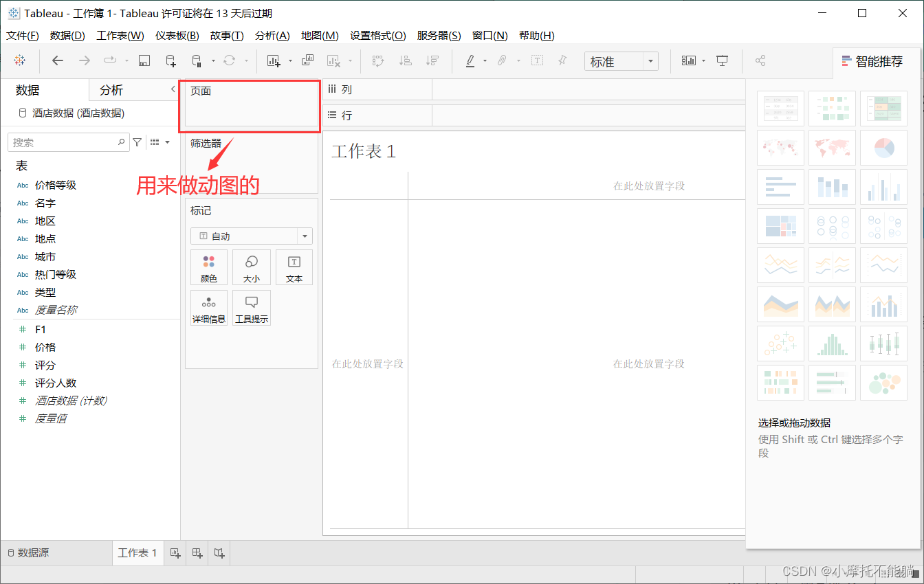The image size is (924, 584).
Task: Open the 工作表(W) menu
Action: tap(120, 36)
